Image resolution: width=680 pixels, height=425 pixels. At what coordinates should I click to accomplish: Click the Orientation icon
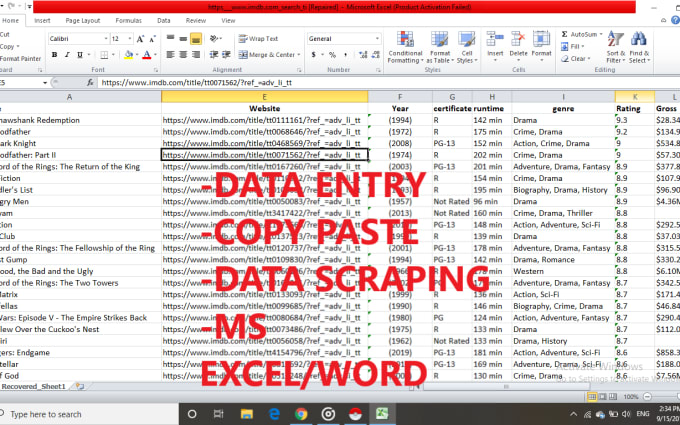coord(214,39)
